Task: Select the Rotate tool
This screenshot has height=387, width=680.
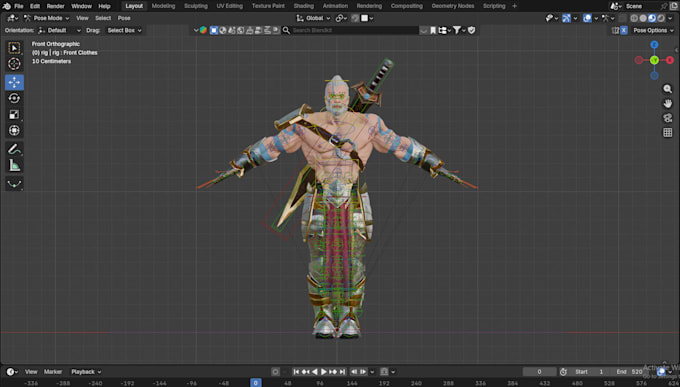Action: (14, 98)
